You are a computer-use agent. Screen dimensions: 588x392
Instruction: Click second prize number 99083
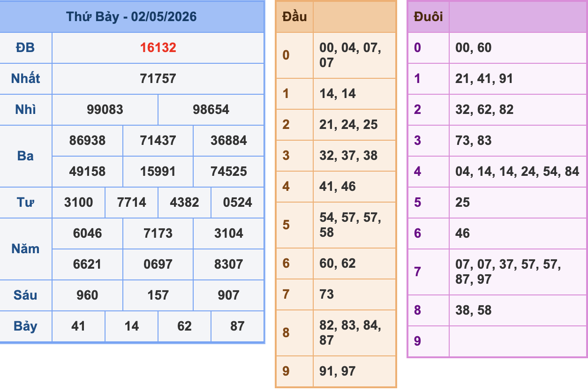[x=105, y=110]
